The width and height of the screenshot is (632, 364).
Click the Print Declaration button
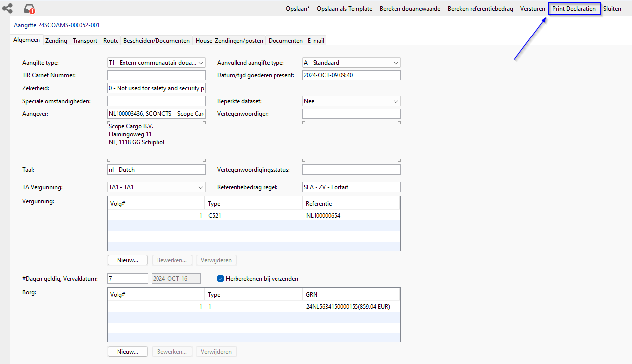click(574, 9)
